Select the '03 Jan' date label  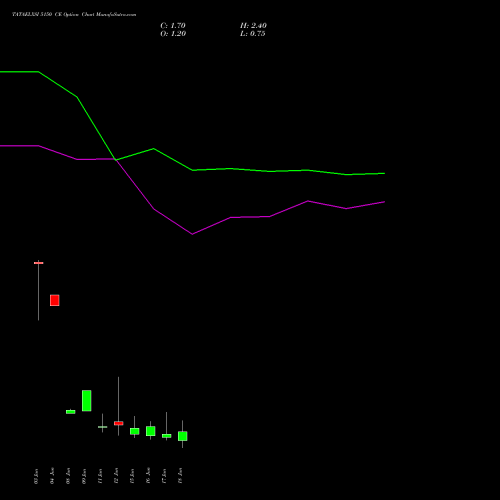tap(36, 476)
